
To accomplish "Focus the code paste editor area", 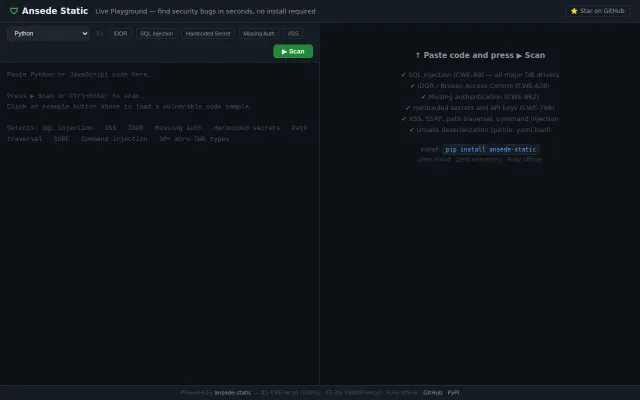I will [x=159, y=224].
